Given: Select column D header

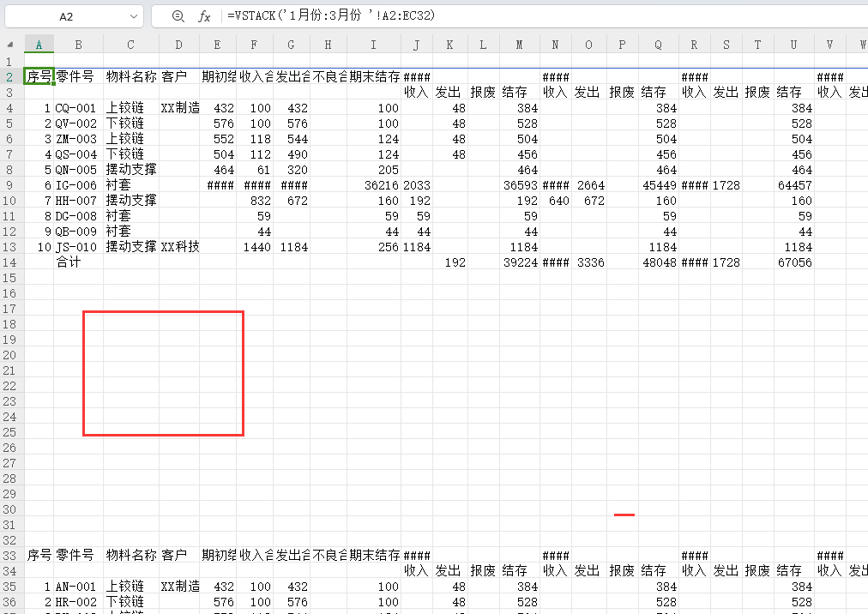Looking at the screenshot, I should [x=178, y=45].
